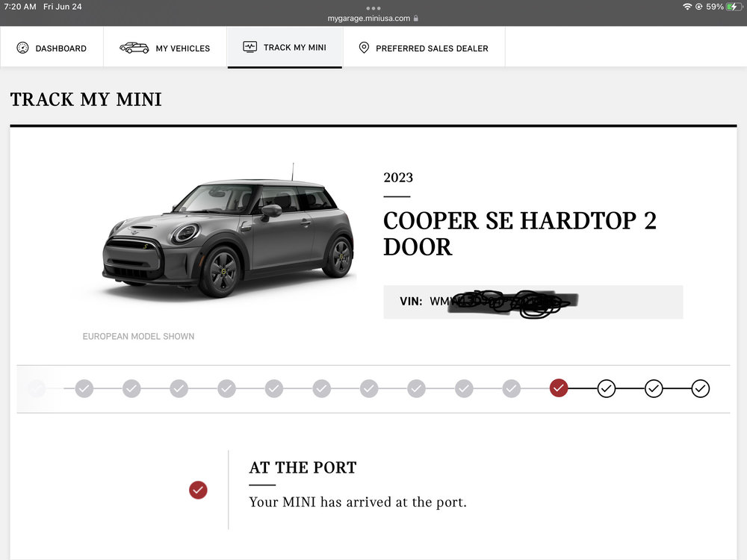This screenshot has height=560, width=747.
Task: Tap the Wi-Fi icon in status bar
Action: (687, 7)
